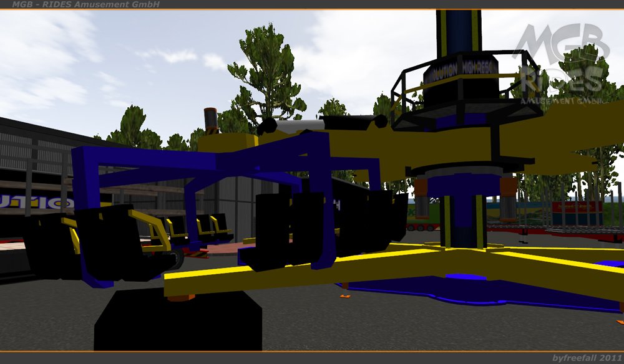
Task: Click the red-white hazard stripes by the trailer
Action: pos(197,252)
